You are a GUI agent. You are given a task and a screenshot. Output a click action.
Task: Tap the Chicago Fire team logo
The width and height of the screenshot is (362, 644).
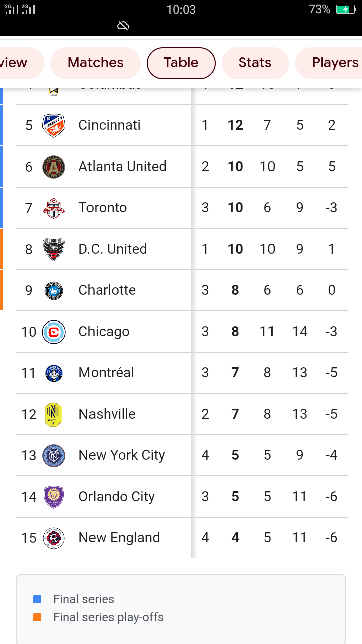tap(54, 332)
